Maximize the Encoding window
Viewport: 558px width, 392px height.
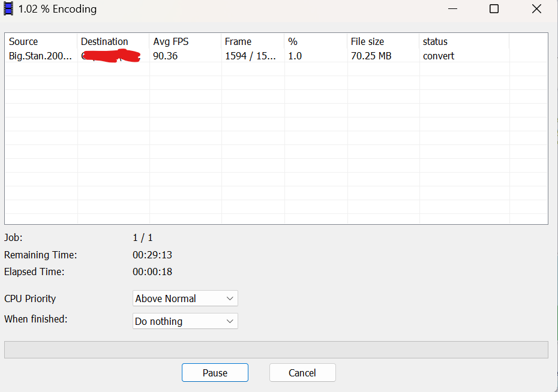tap(494, 9)
